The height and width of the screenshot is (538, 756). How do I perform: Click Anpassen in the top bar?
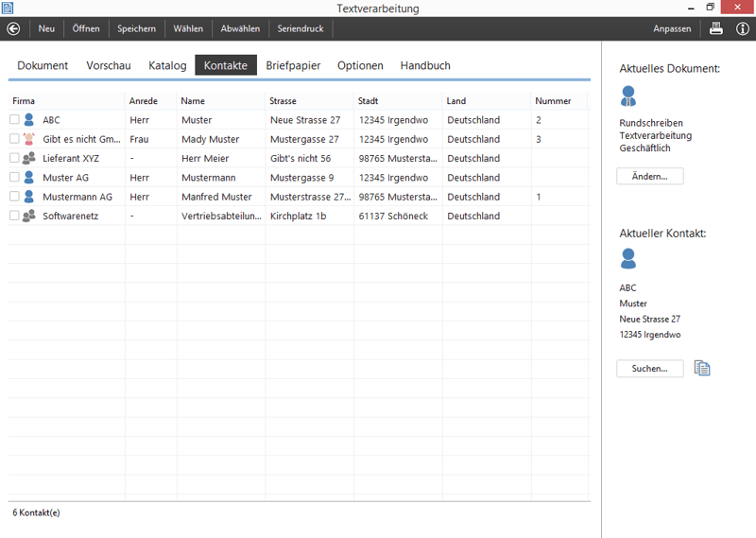(x=672, y=28)
